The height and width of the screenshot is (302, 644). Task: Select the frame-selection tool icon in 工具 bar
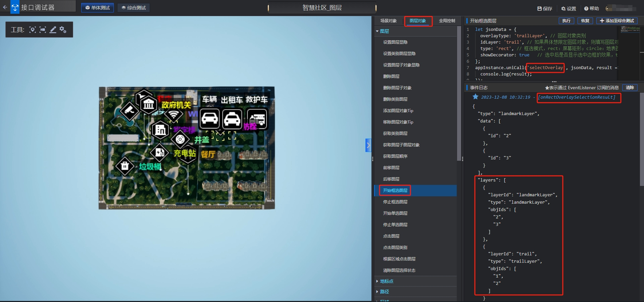coord(43,30)
